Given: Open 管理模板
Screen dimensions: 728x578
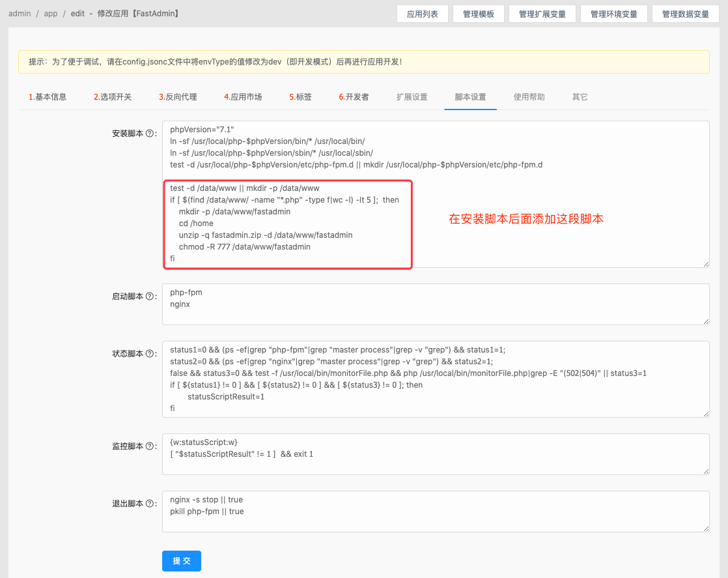Looking at the screenshot, I should tap(478, 13).
